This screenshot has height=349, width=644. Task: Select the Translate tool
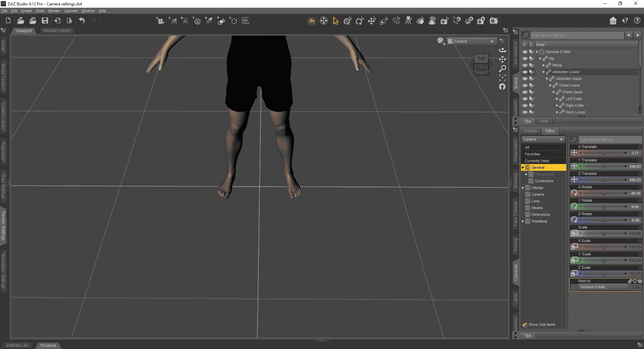(372, 21)
